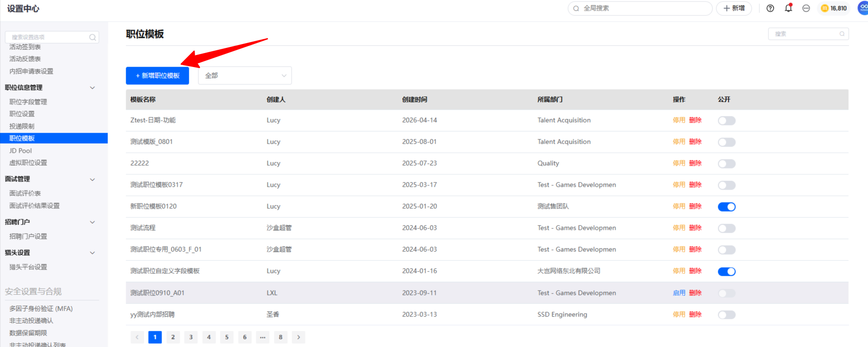Click template name 测试职位自定义字段模板

click(165, 271)
